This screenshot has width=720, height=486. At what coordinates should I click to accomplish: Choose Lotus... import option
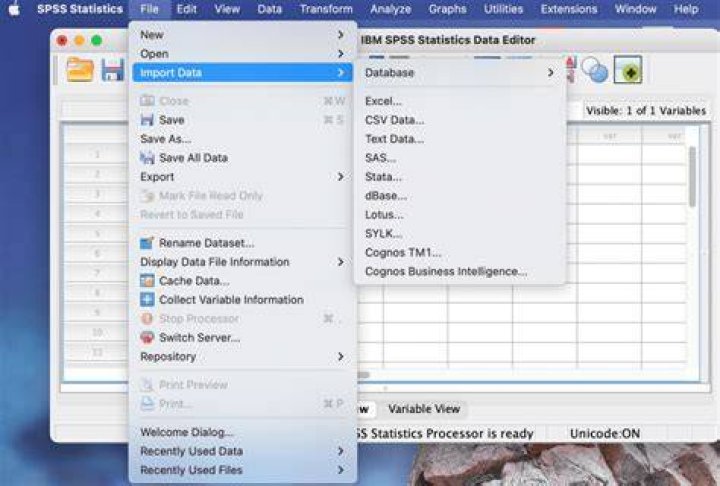384,215
